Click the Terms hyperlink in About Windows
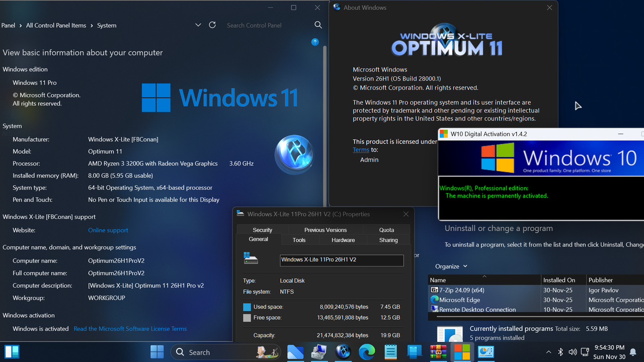Image resolution: width=644 pixels, height=362 pixels. click(x=361, y=149)
